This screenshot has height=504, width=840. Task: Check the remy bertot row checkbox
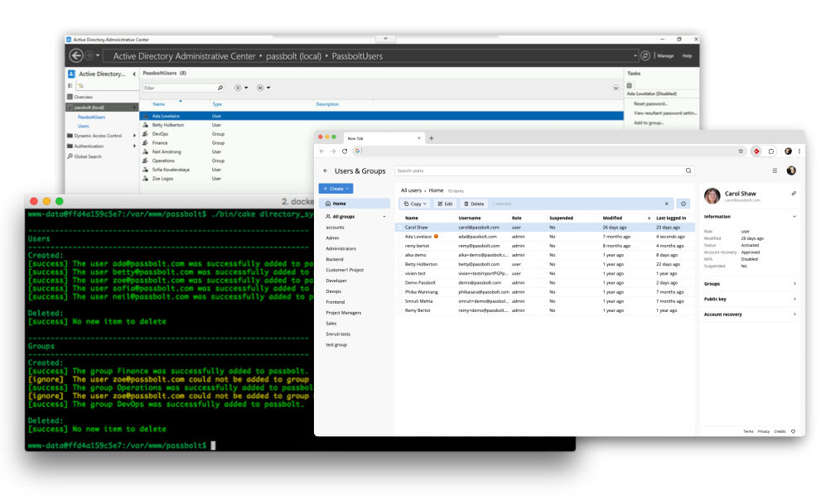(x=399, y=246)
